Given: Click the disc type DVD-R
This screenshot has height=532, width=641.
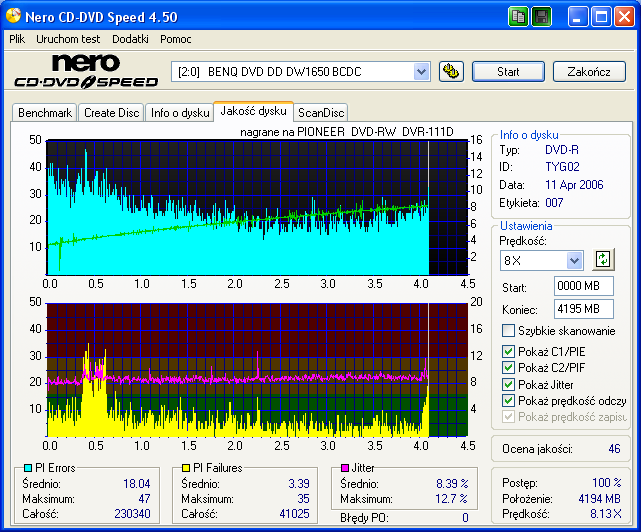Looking at the screenshot, I should pyautogui.click(x=562, y=150).
